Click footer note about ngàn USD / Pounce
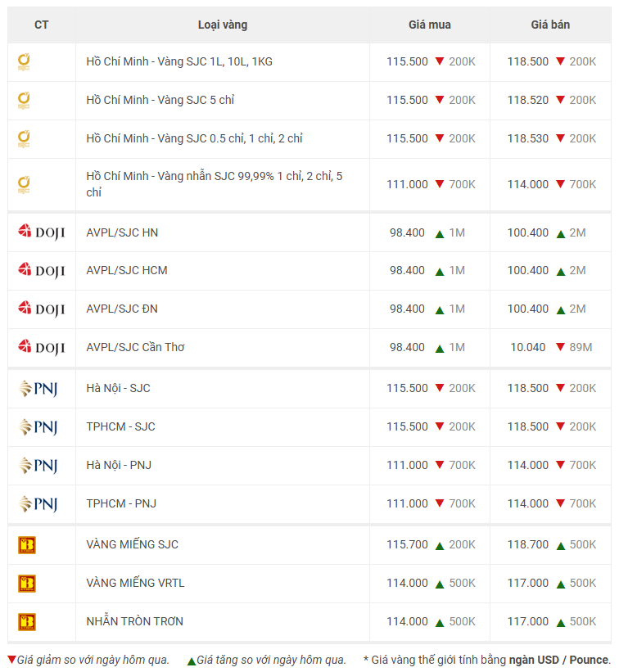The image size is (619, 672). click(487, 660)
